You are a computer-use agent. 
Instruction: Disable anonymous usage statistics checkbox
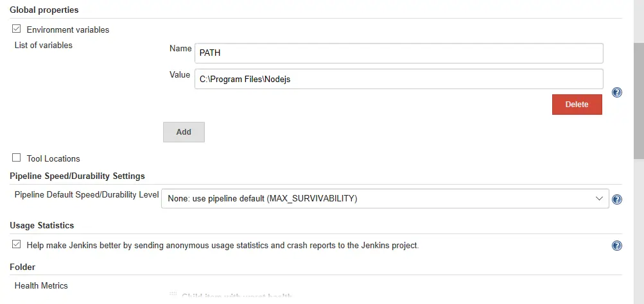tap(17, 244)
